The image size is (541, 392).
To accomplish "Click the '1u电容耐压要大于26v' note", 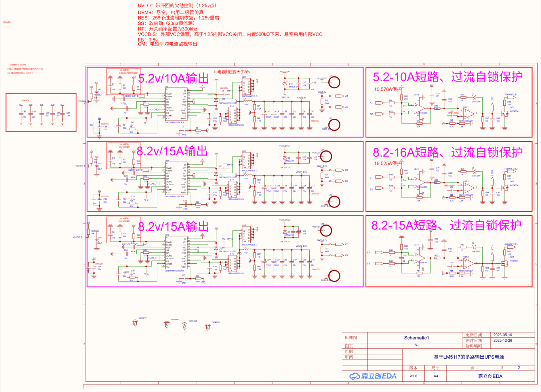I will click(232, 72).
